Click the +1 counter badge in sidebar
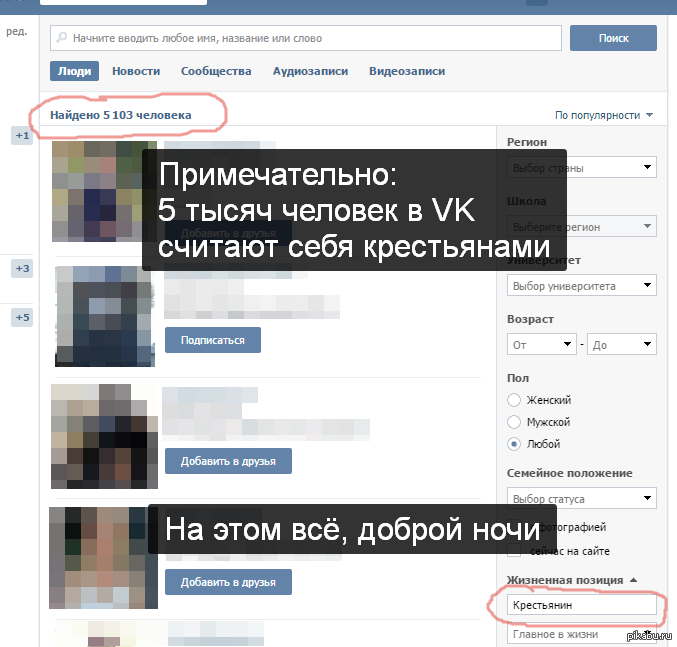Image resolution: width=677 pixels, height=647 pixels. coord(22,136)
